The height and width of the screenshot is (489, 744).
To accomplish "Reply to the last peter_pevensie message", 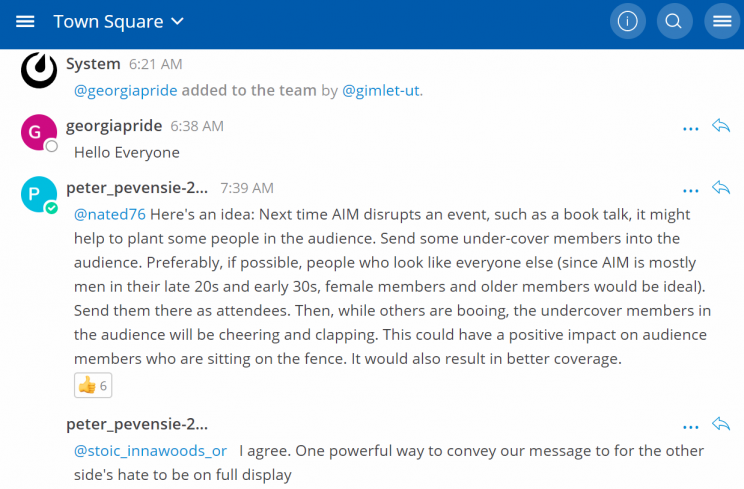I will pos(721,424).
